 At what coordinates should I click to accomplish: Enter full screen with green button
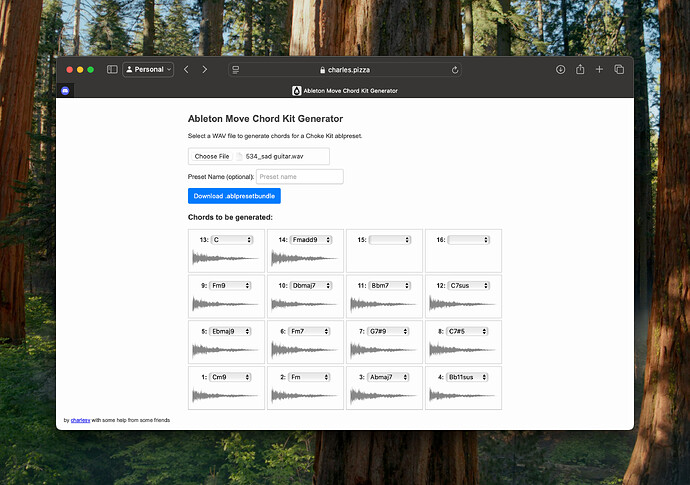[x=91, y=70]
